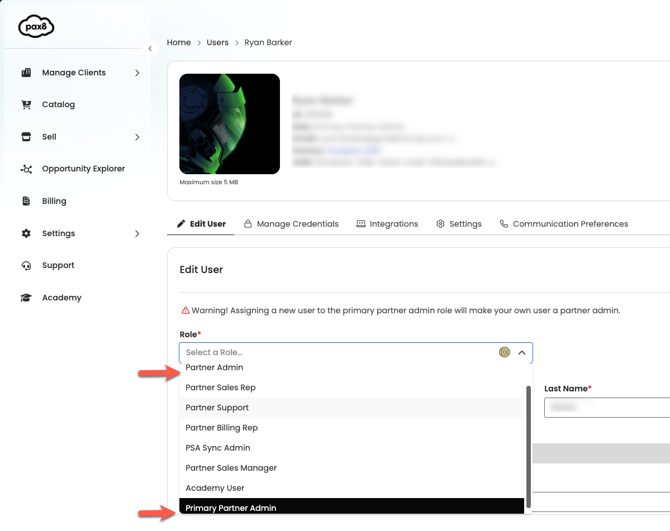Image resolution: width=670 pixels, height=531 pixels.
Task: Choose Partner Sales Manager from role list
Action: point(231,468)
